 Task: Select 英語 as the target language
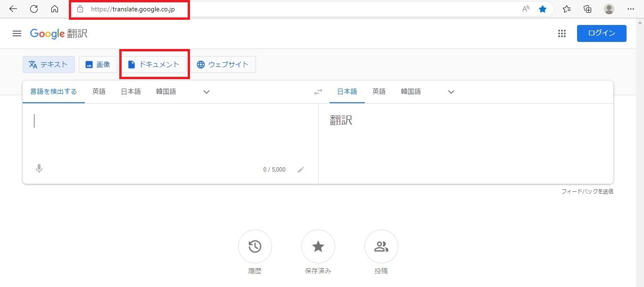pos(379,91)
